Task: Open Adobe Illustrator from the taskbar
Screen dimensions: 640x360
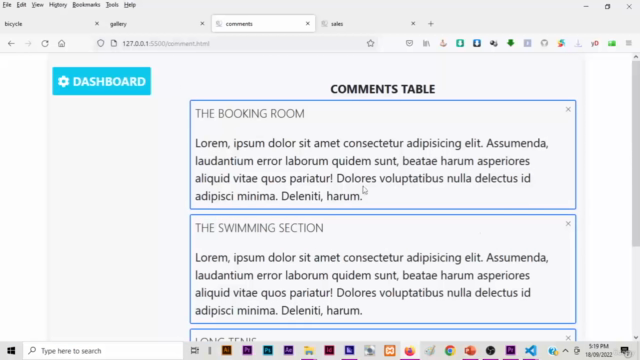Action: tap(227, 350)
